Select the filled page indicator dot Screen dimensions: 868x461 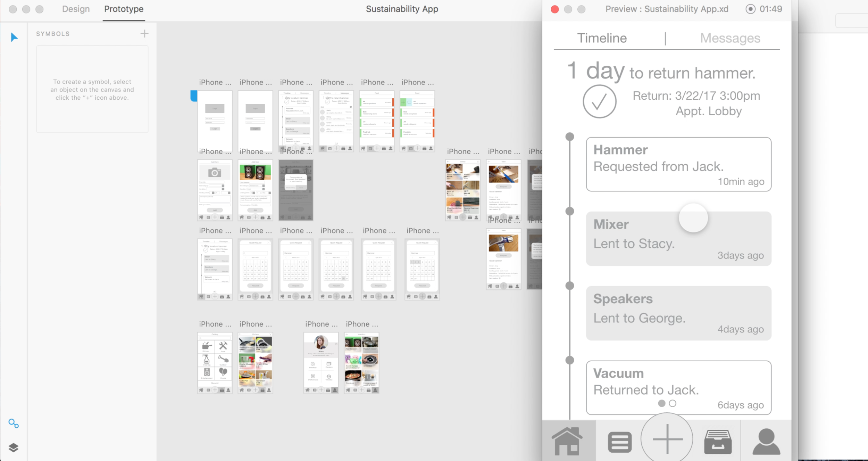661,403
